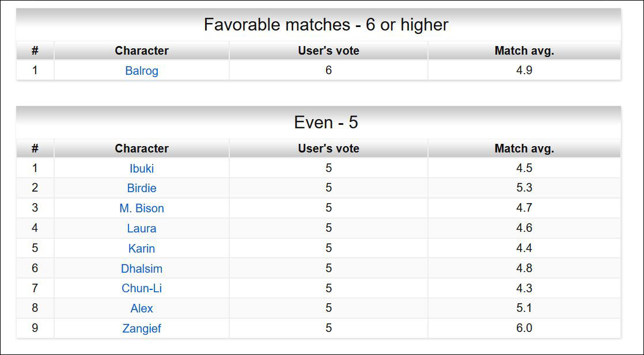This screenshot has height=355, width=644.
Task: Click the Zangief link
Action: (x=141, y=329)
